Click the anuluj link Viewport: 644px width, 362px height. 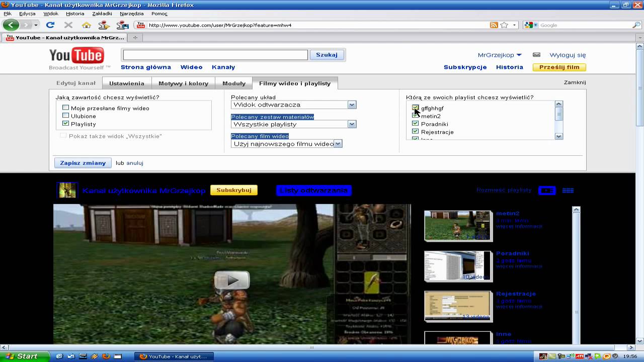(x=135, y=163)
